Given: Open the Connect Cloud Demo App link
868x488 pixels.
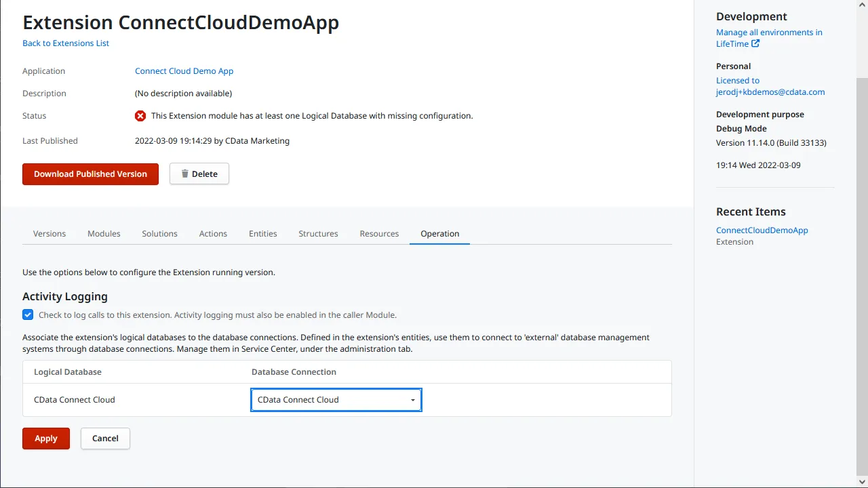Looking at the screenshot, I should tap(184, 71).
